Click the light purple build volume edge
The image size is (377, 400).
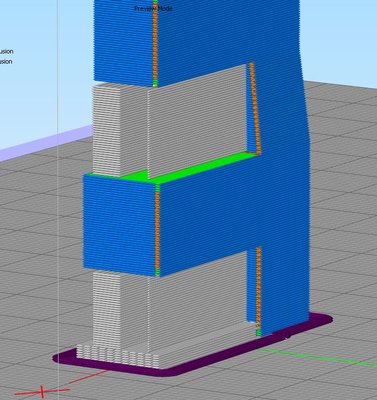click(47, 143)
